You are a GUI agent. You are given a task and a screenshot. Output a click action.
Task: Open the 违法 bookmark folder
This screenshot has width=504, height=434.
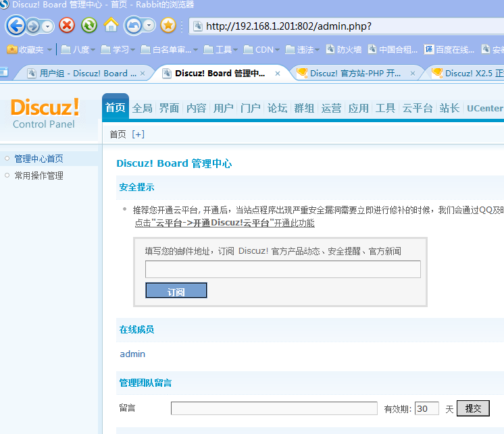pyautogui.click(x=302, y=49)
